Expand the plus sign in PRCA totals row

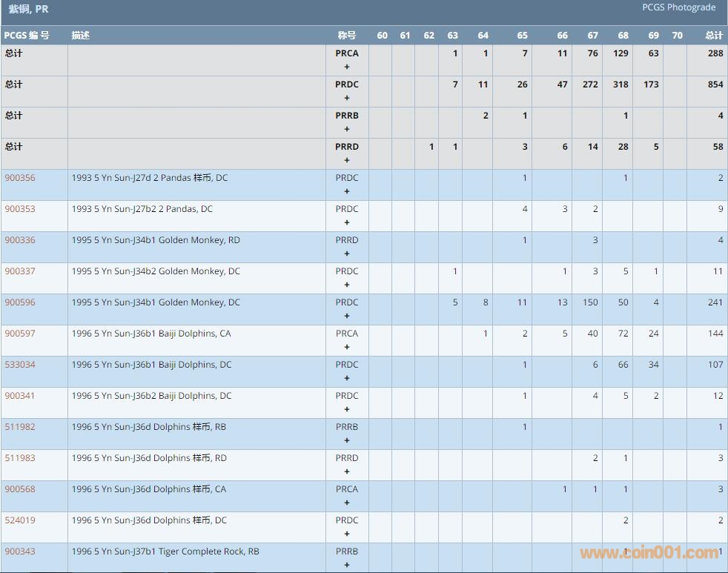[x=347, y=67]
